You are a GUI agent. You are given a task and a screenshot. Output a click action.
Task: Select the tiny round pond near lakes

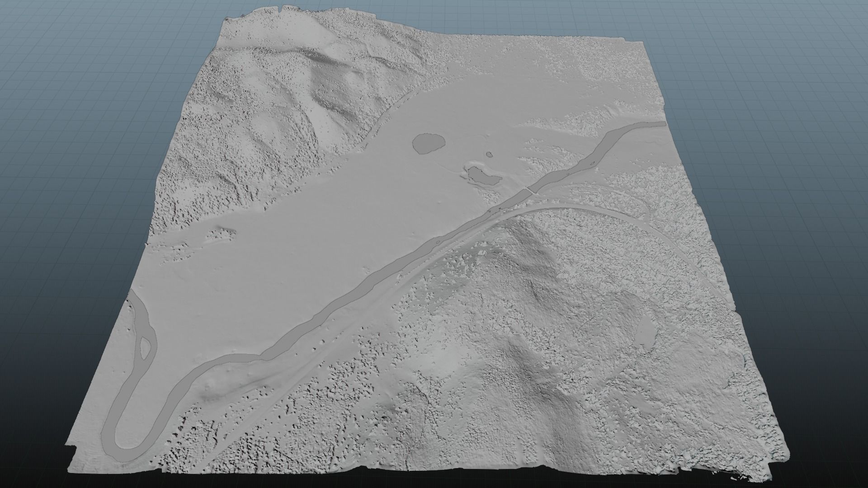489,154
